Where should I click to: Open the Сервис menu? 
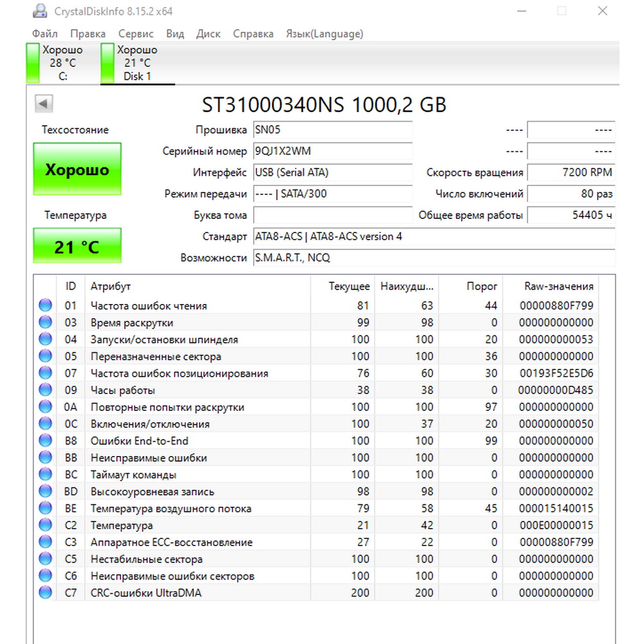(135, 33)
